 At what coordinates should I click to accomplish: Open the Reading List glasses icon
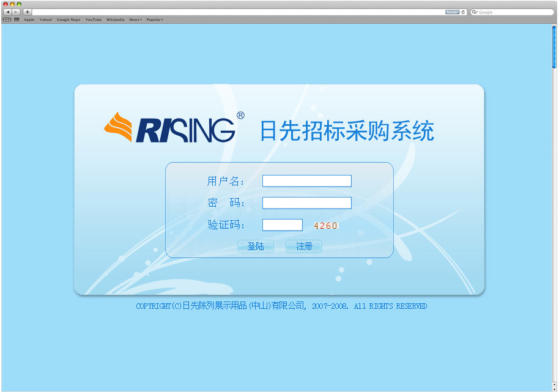7,20
